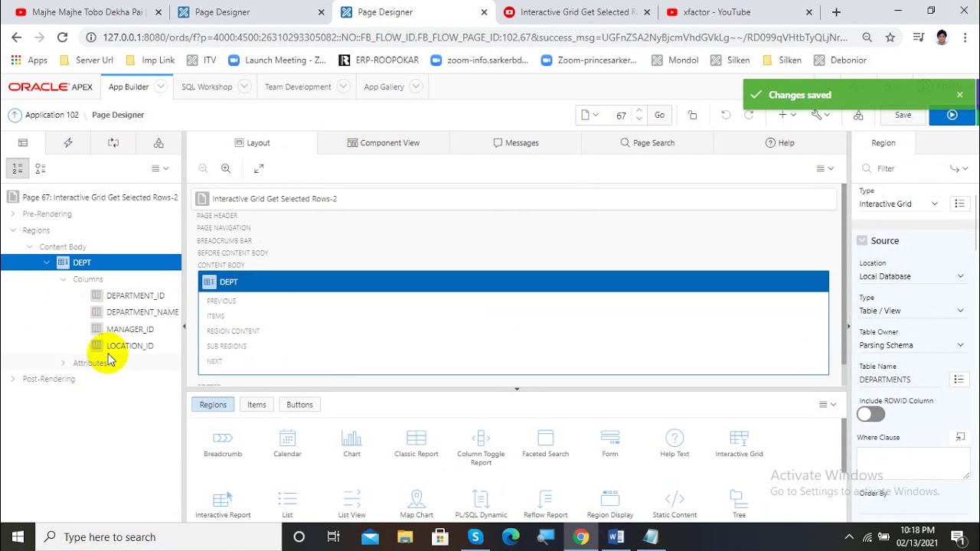Expand the Pre-Rendering node
Image resolution: width=980 pixels, height=551 pixels.
(12, 214)
